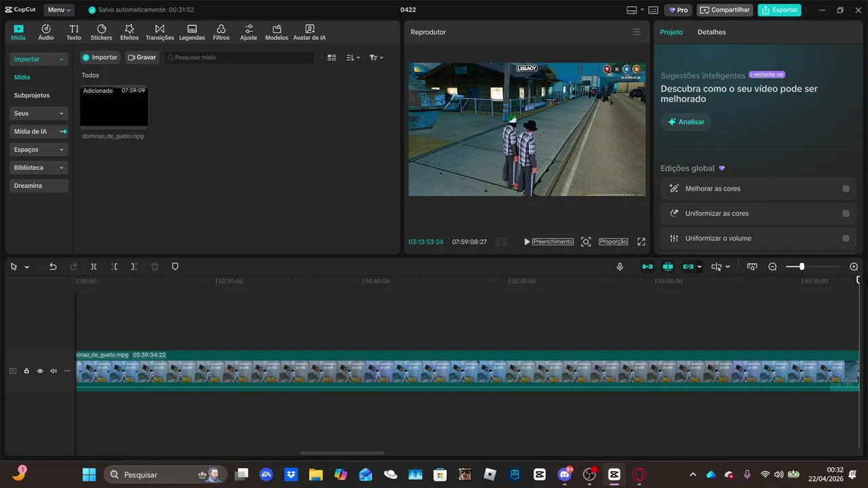Open the Modelos panel
Image resolution: width=868 pixels, height=488 pixels.
[277, 33]
